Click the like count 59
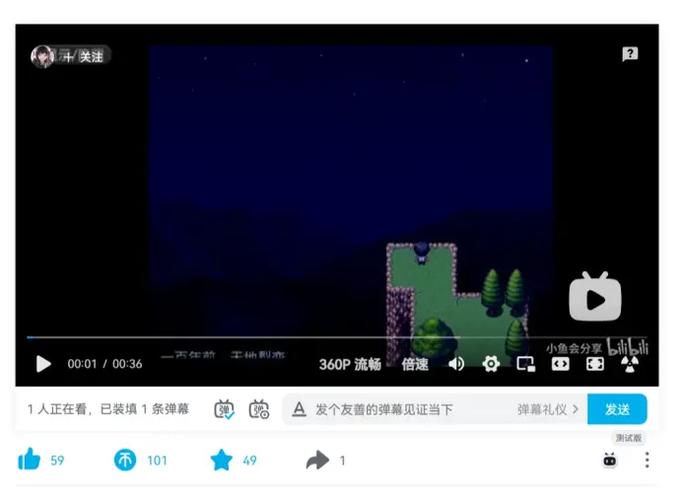Screen dimensions: 680x500 [57, 460]
